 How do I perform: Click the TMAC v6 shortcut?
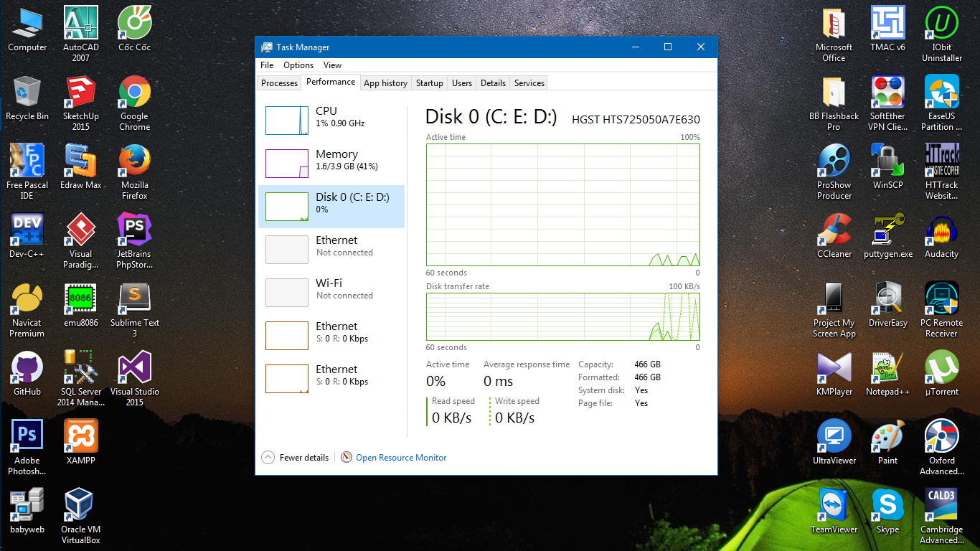888,28
